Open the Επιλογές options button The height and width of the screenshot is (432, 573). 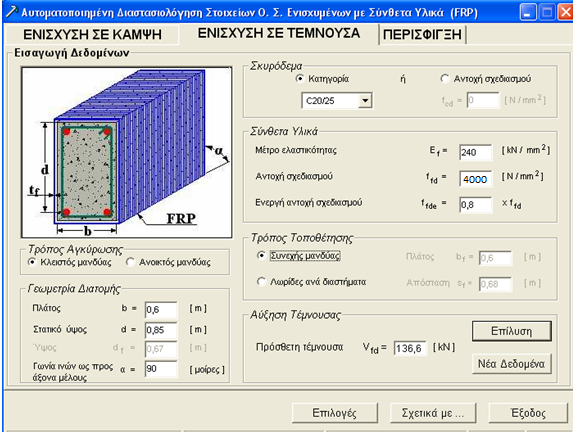[x=335, y=413]
